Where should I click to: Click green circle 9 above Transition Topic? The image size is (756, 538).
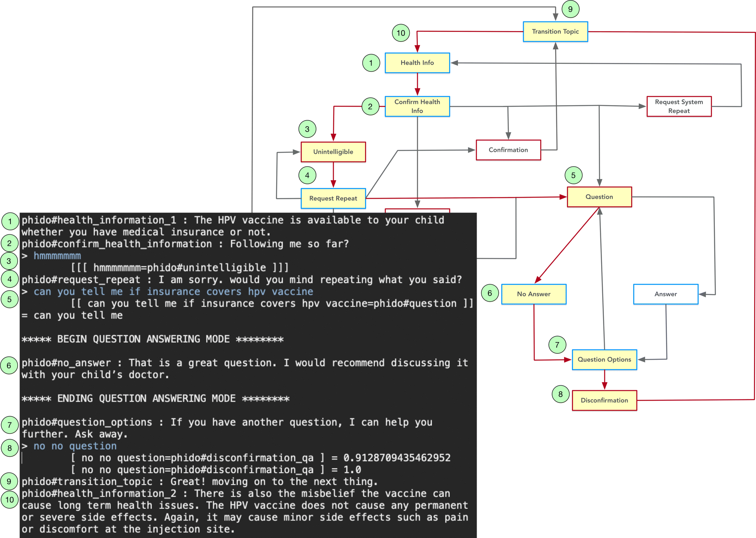(570, 9)
